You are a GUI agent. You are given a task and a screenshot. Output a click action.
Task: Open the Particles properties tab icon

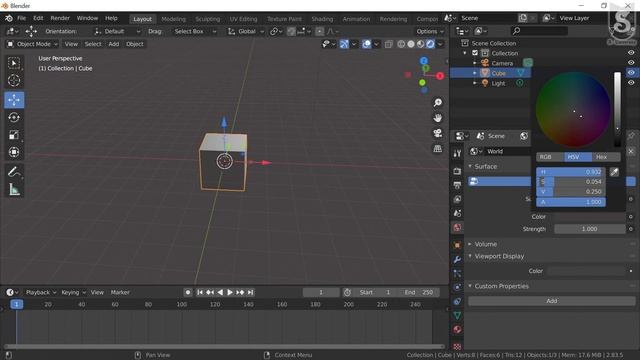pyautogui.click(x=457, y=273)
